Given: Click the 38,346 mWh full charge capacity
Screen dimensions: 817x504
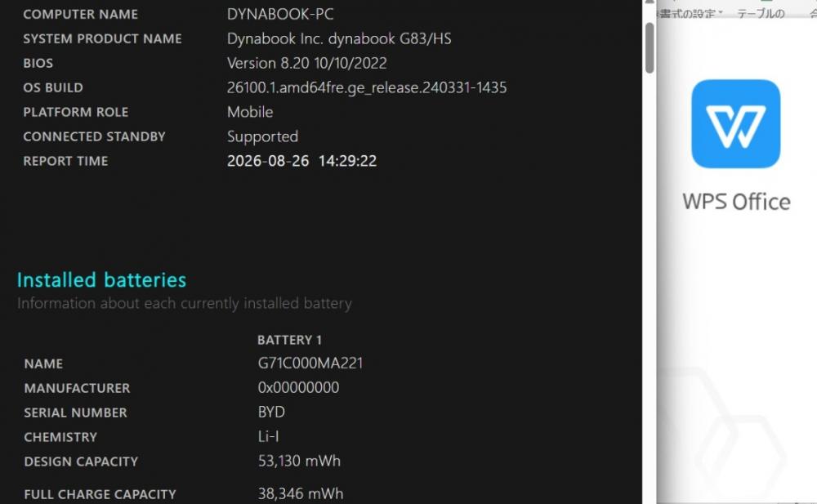Looking at the screenshot, I should [x=301, y=493].
